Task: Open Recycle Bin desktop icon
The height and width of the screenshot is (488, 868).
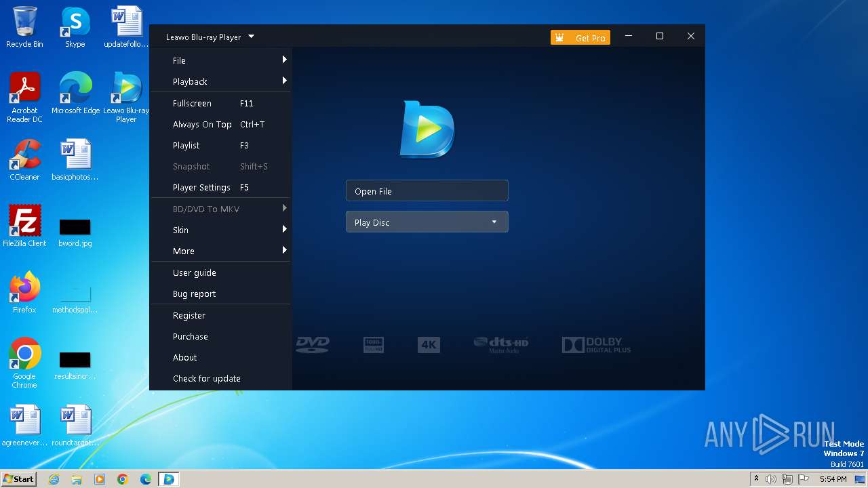Action: pyautogui.click(x=24, y=27)
